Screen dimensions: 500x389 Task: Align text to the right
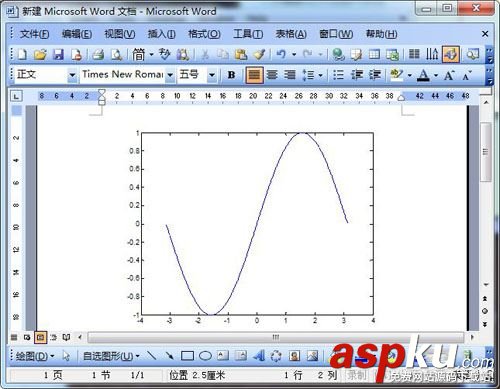(x=290, y=75)
